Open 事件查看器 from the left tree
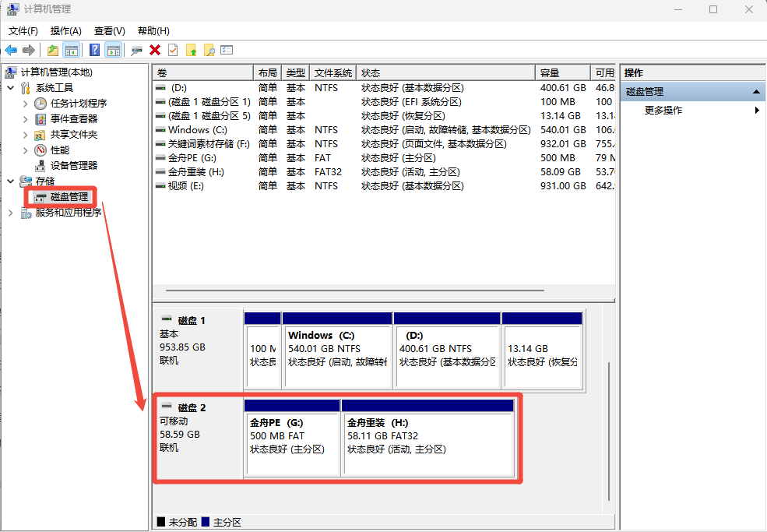This screenshot has width=767, height=532. (74, 118)
